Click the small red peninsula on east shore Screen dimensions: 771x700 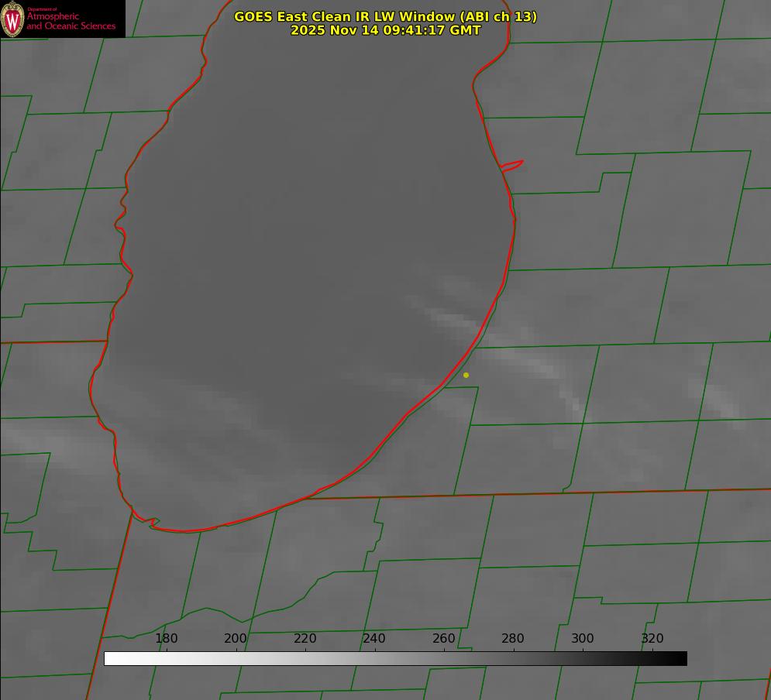513,165
